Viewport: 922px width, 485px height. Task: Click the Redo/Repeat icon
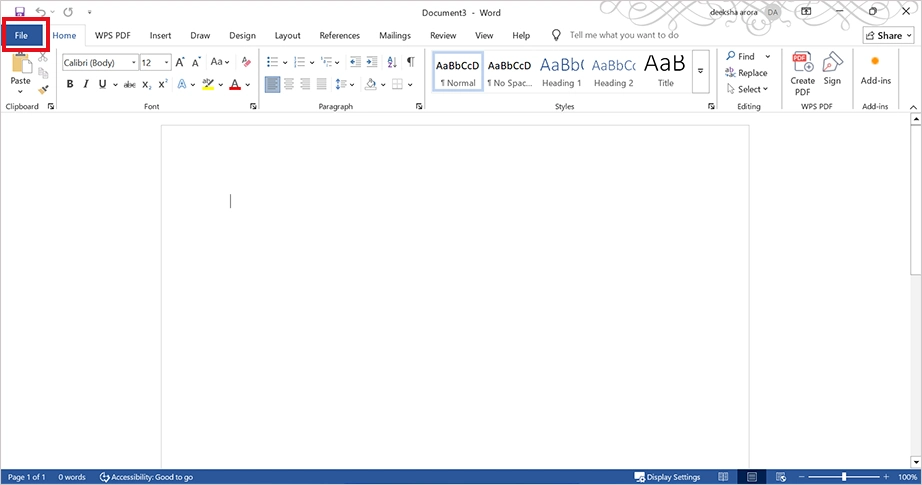68,12
